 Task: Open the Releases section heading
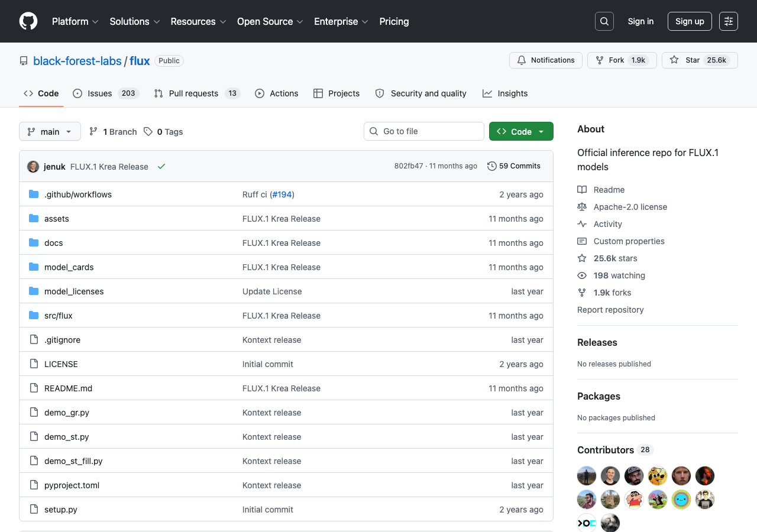(597, 342)
